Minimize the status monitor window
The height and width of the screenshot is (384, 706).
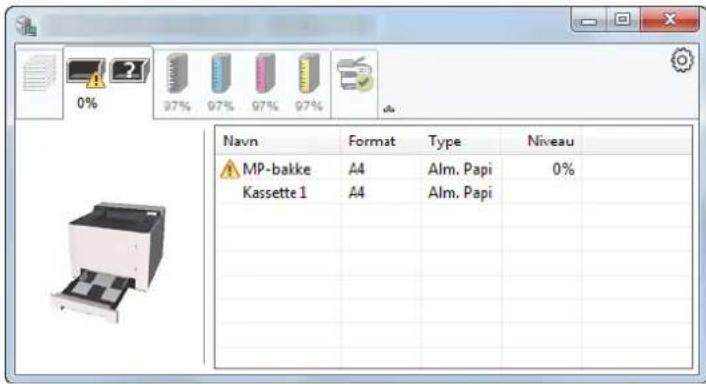click(x=589, y=20)
